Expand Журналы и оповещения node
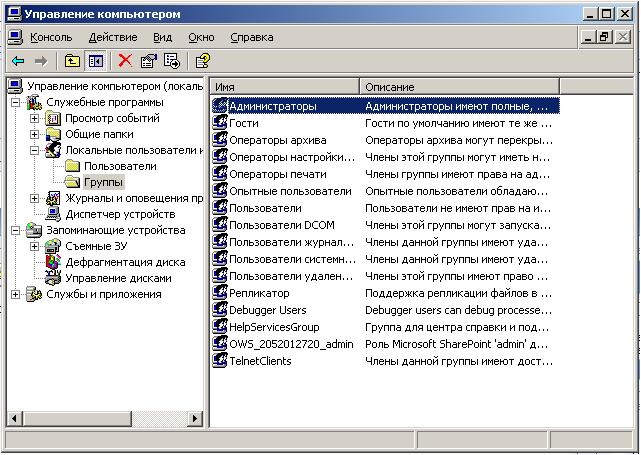The width and height of the screenshot is (641, 455). pos(35,198)
